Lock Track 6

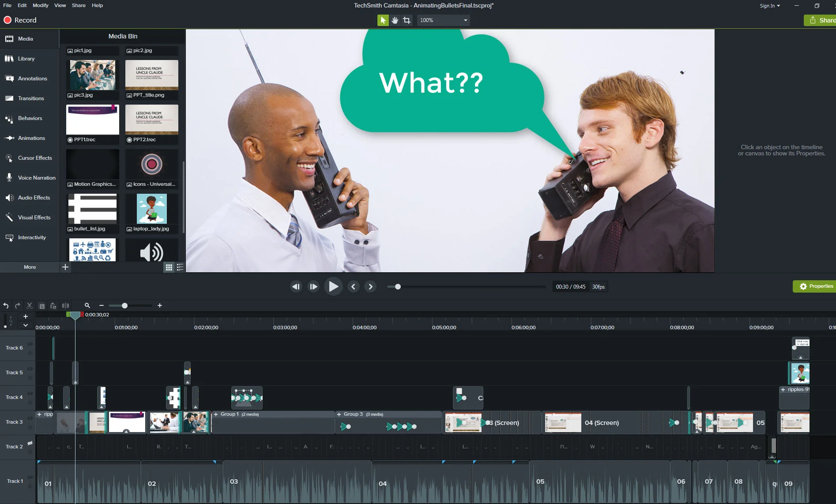[x=30, y=352]
